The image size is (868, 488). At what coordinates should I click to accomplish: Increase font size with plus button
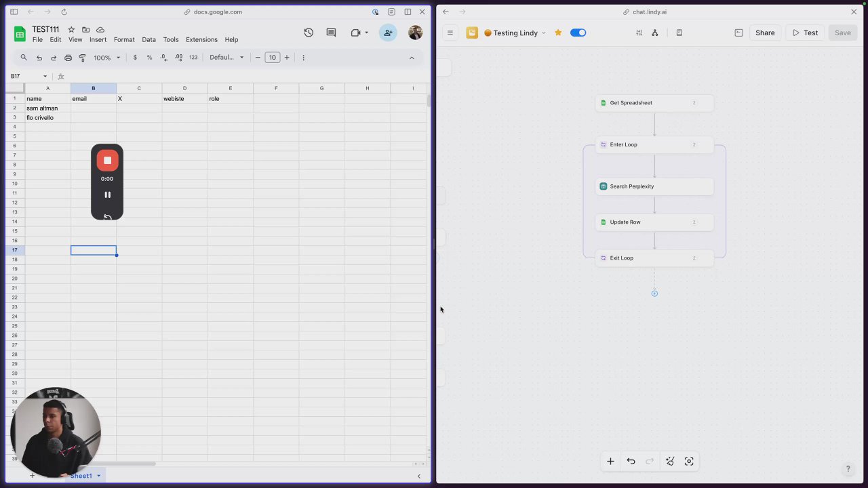(287, 58)
